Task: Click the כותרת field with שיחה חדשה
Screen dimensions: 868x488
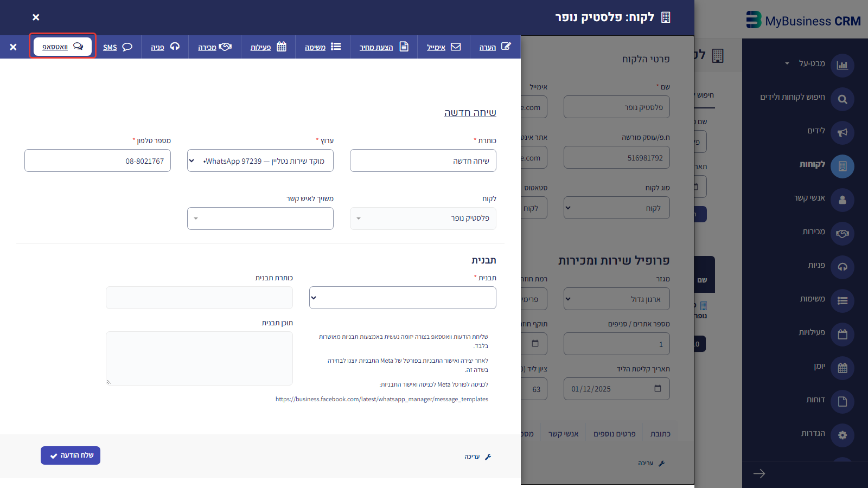Action: coord(423,161)
